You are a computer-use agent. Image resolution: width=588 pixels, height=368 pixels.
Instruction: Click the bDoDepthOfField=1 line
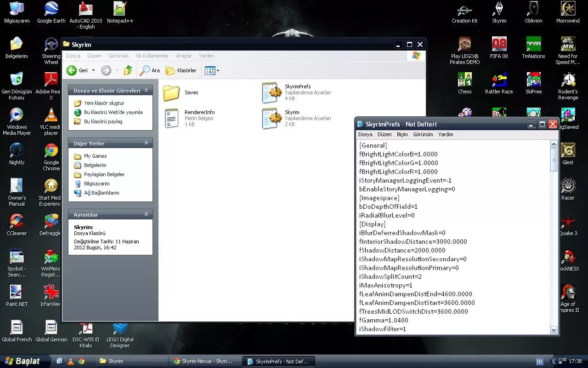click(x=388, y=207)
